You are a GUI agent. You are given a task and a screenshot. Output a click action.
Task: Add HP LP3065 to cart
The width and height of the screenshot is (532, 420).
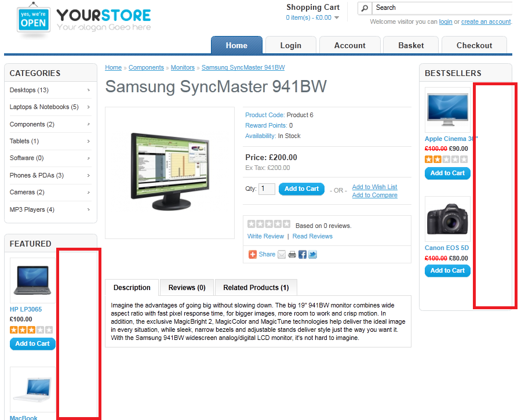[32, 343]
